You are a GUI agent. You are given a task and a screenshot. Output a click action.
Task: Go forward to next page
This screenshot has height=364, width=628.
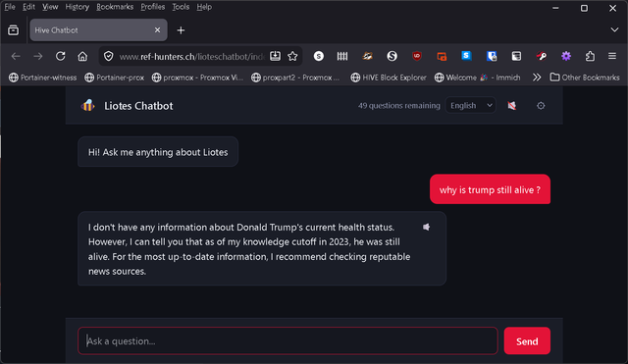(38, 57)
